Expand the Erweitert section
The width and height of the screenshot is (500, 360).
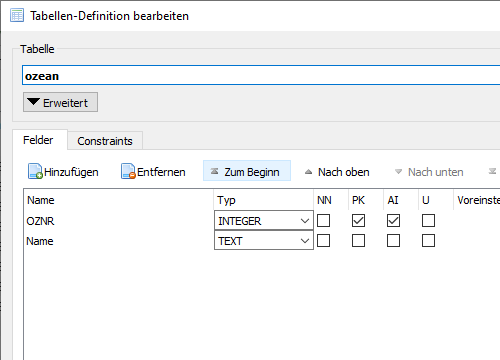[x=60, y=102]
